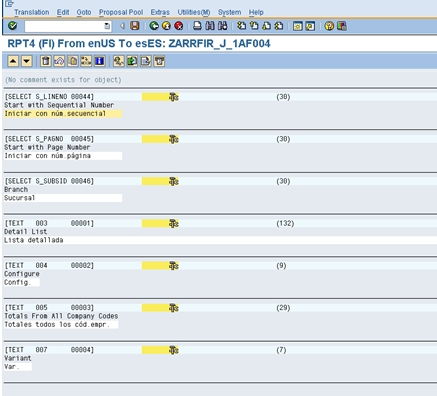Click proposal icon in S_SUBSID 00046 row
Image resolution: width=437 pixels, height=396 pixels.
coord(174,181)
